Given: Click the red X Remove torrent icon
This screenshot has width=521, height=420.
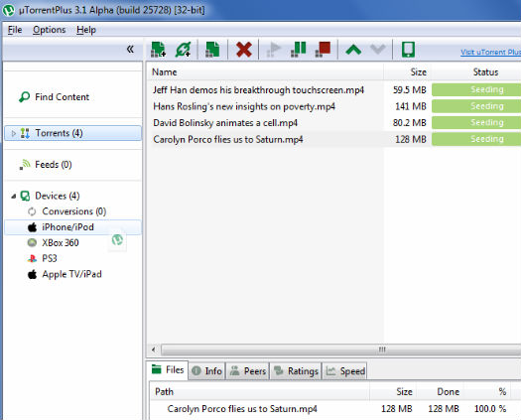Looking at the screenshot, I should 244,50.
